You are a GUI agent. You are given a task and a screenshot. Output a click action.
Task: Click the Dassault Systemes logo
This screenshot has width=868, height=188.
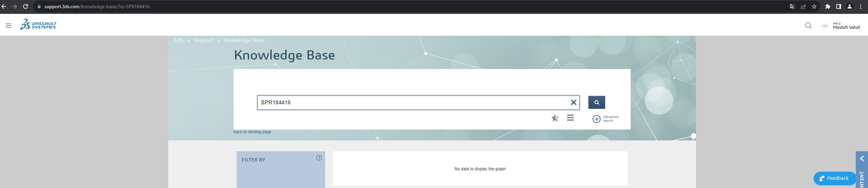pyautogui.click(x=38, y=25)
